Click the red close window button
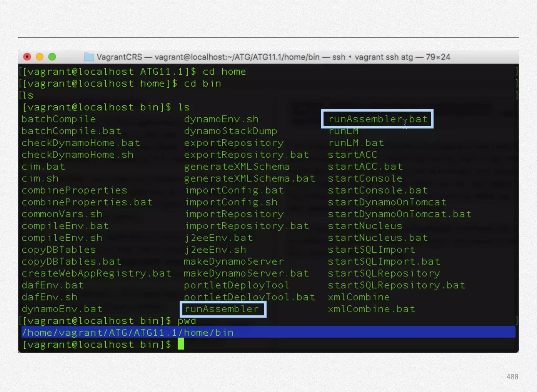Viewport: 537px width, 392px height. point(27,57)
